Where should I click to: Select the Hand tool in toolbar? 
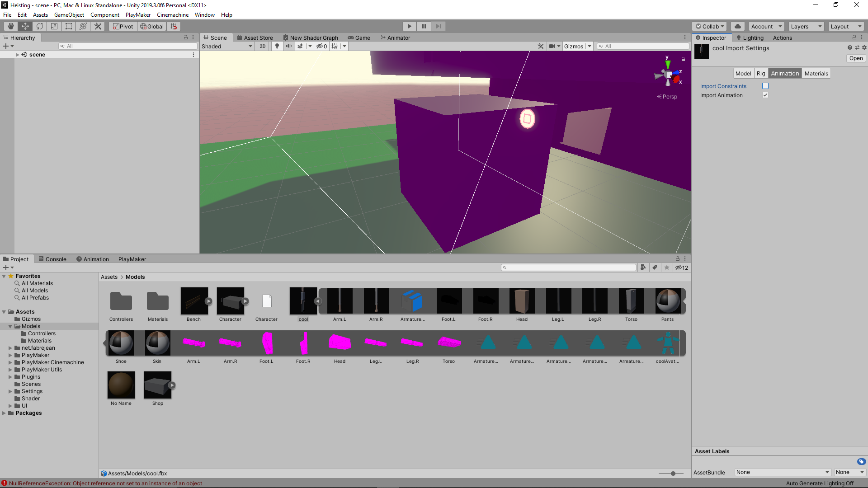coord(10,26)
